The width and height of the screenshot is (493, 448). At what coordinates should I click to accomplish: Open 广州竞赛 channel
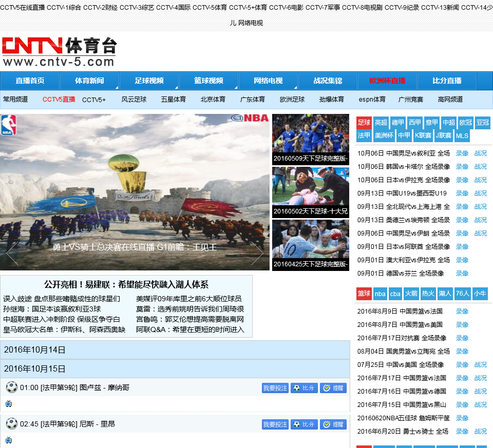(x=411, y=100)
